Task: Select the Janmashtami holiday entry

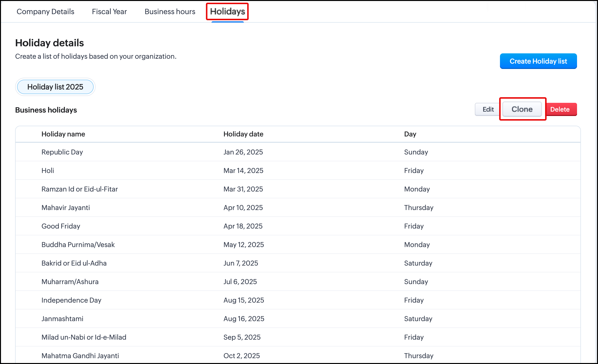Action: [x=62, y=319]
